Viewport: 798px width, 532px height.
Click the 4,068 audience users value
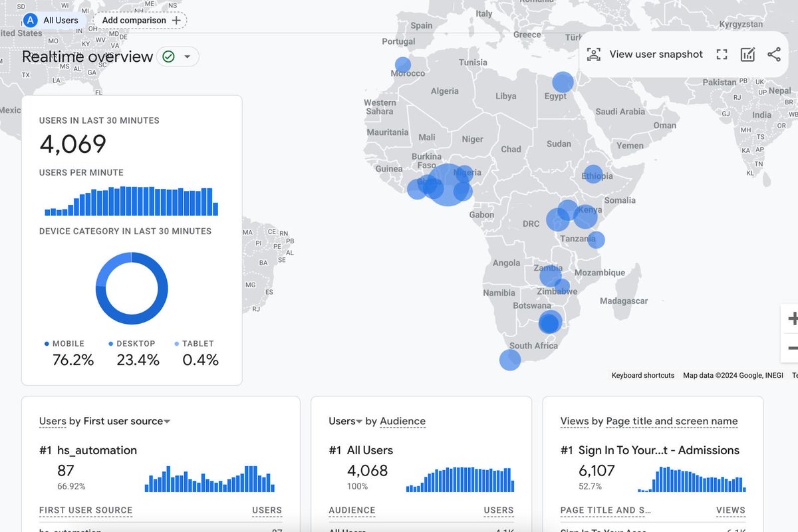[x=367, y=471]
